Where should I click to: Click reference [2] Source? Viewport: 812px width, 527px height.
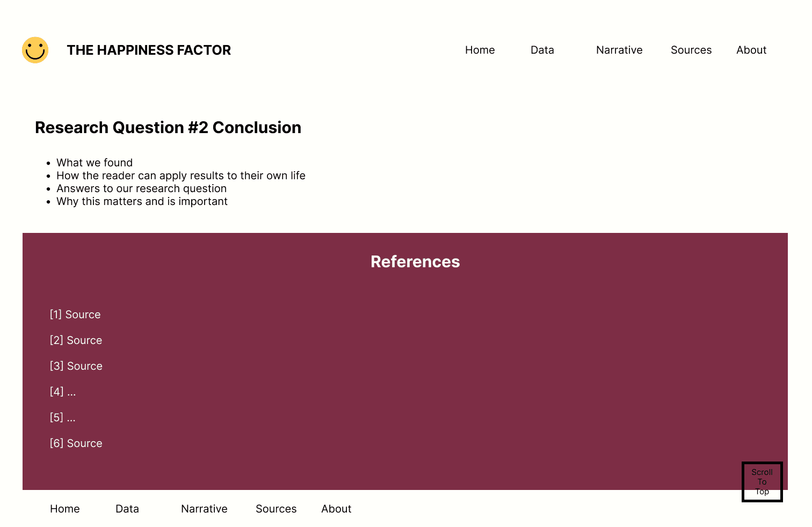point(76,340)
